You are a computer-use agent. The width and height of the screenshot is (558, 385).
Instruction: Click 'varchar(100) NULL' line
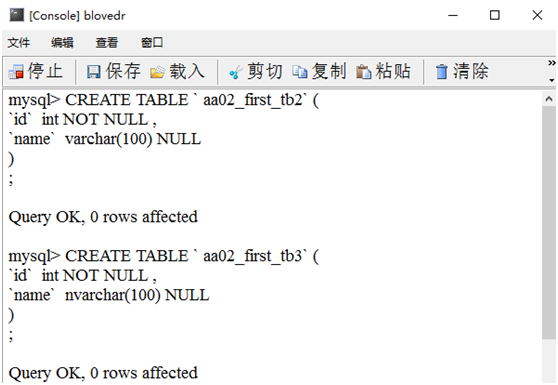pyautogui.click(x=133, y=139)
